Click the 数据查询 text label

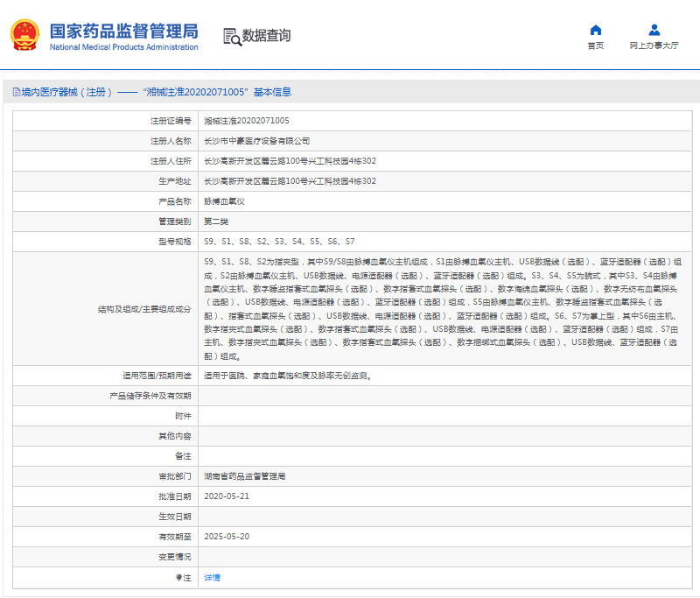coord(266,36)
